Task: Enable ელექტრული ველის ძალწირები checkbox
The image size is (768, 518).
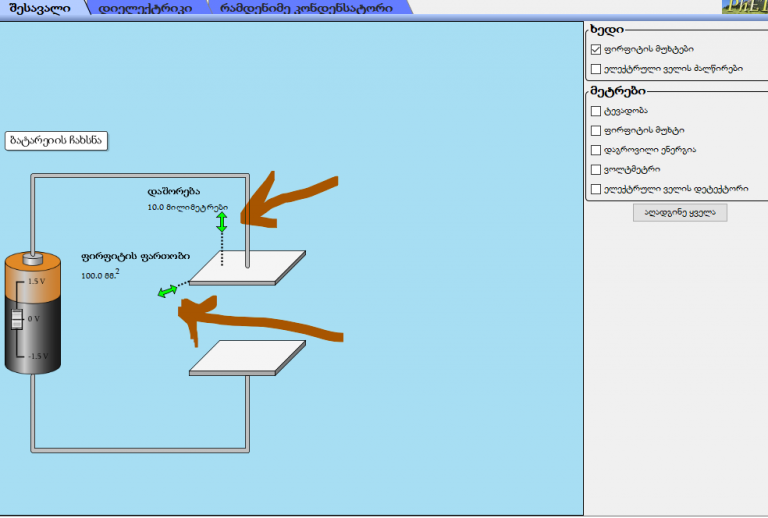Action: click(x=596, y=69)
